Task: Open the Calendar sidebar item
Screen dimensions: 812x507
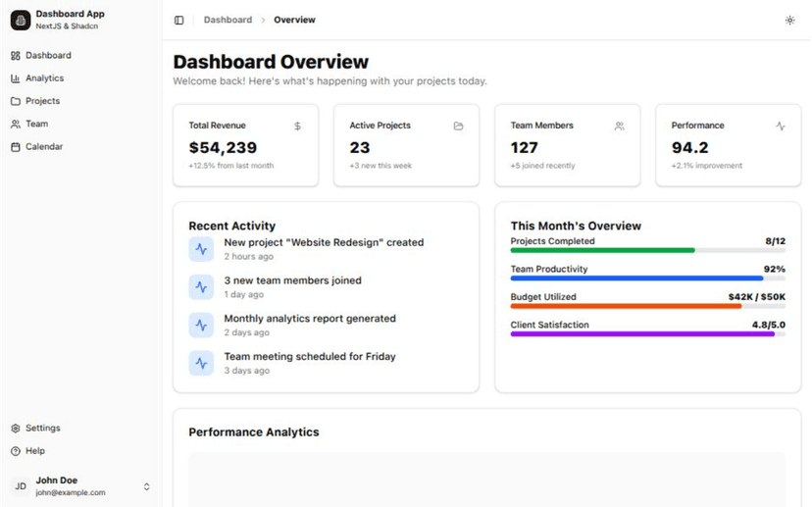Action: coord(43,147)
